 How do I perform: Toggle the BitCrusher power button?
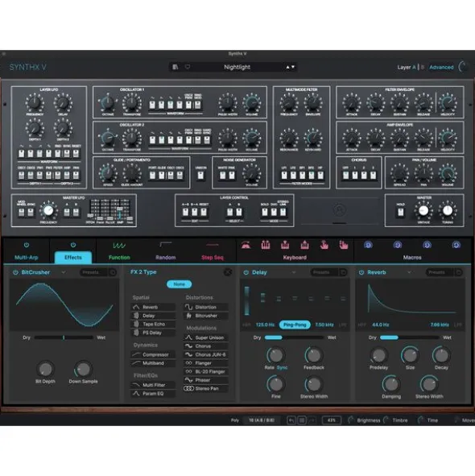click(15, 272)
